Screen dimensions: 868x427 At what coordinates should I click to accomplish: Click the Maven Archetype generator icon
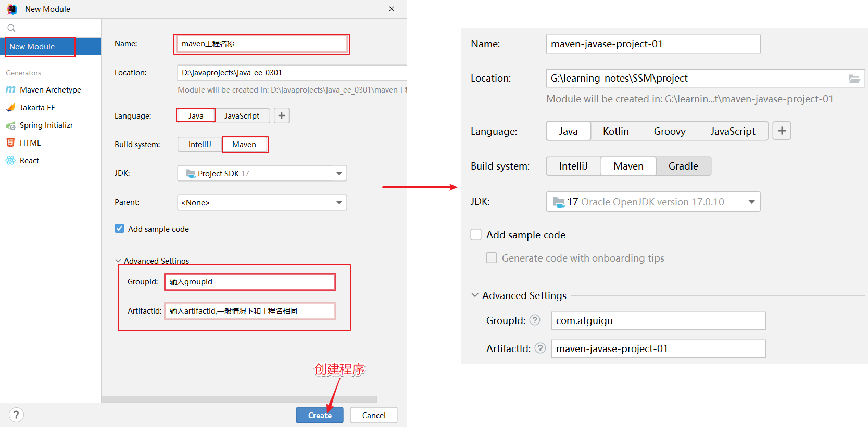click(10, 90)
